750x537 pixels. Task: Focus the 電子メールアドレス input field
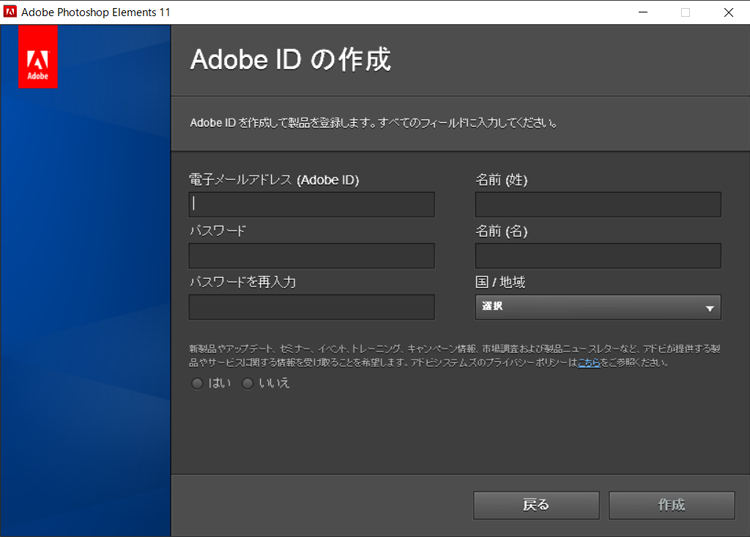pos(311,205)
